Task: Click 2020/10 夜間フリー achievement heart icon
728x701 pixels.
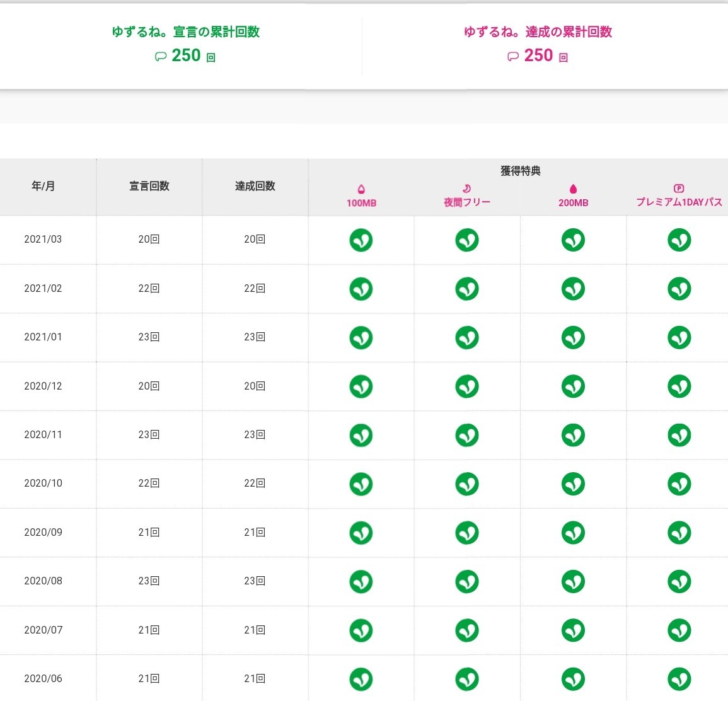Action: 467,484
